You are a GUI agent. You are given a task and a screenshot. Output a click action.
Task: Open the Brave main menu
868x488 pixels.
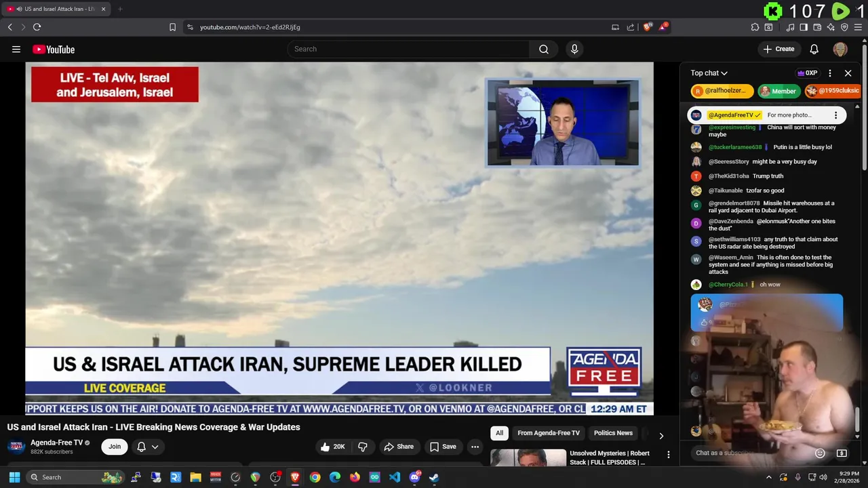click(859, 27)
